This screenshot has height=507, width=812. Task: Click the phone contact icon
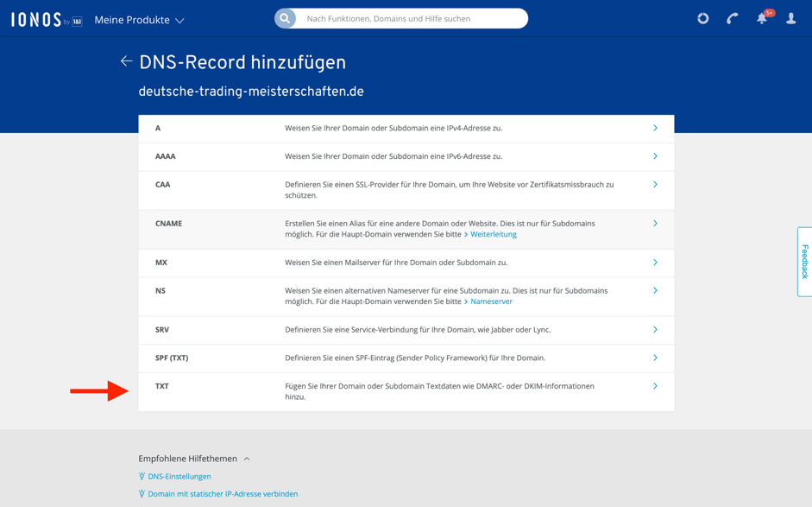733,19
